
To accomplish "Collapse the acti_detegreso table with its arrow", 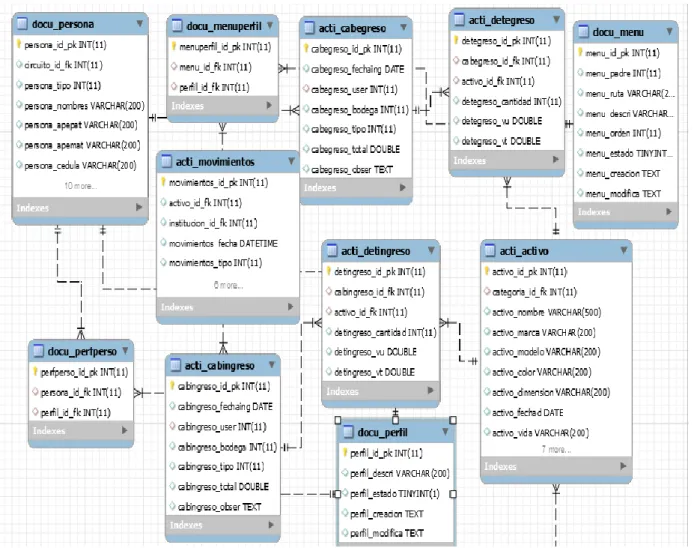I will point(556,19).
